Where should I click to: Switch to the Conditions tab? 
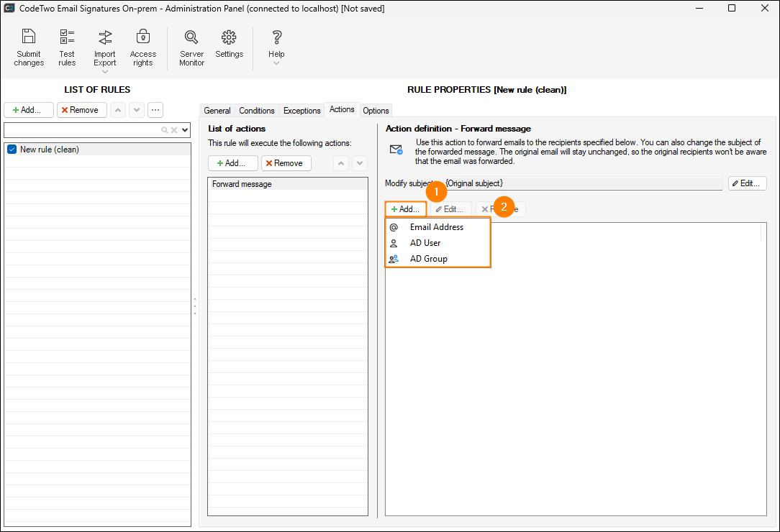(x=257, y=111)
